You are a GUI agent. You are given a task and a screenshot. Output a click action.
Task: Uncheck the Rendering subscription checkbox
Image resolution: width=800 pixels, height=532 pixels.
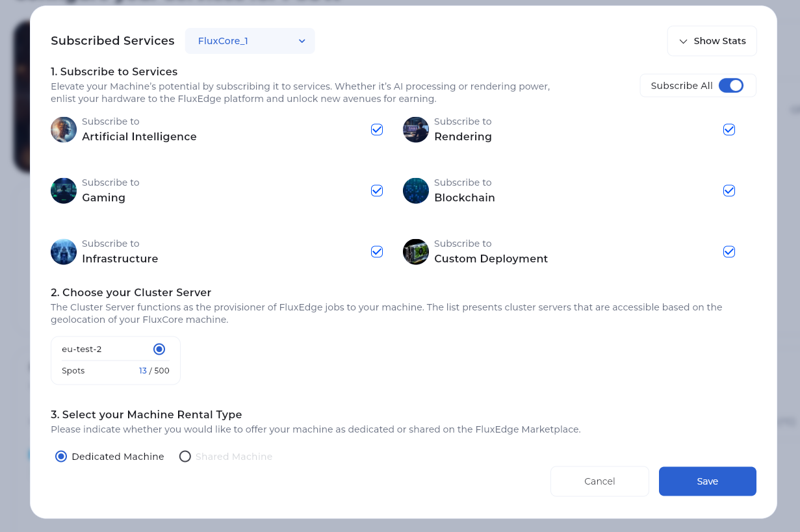coord(729,130)
